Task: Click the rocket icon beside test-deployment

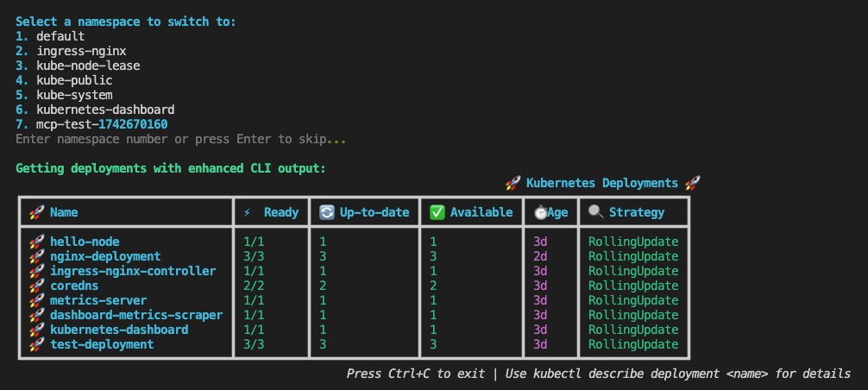Action: pyautogui.click(x=36, y=344)
